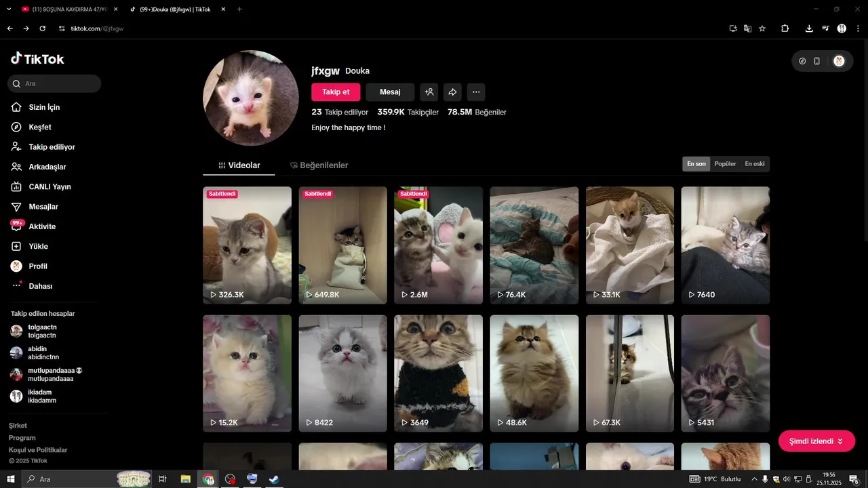Screen dimensions: 868x488
Task: Open video with 76.4K views
Action: tap(534, 245)
